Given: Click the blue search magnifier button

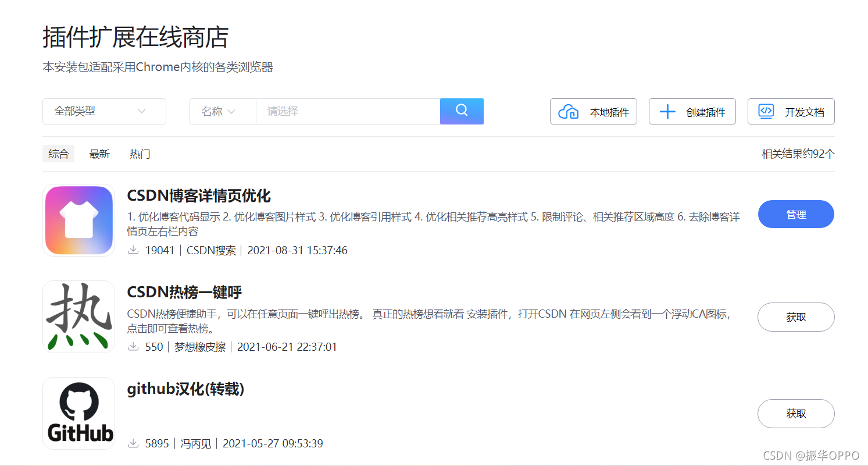Looking at the screenshot, I should 462,111.
